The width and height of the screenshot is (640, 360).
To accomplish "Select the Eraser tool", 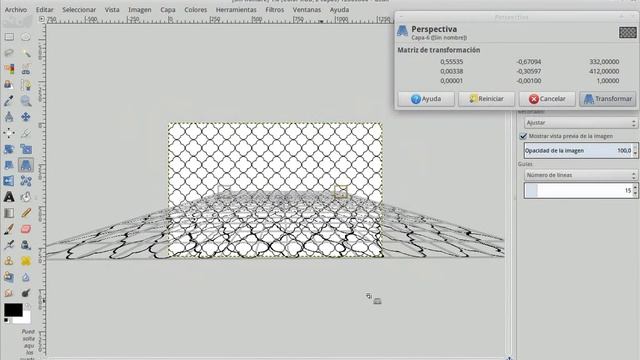I will click(26, 229).
